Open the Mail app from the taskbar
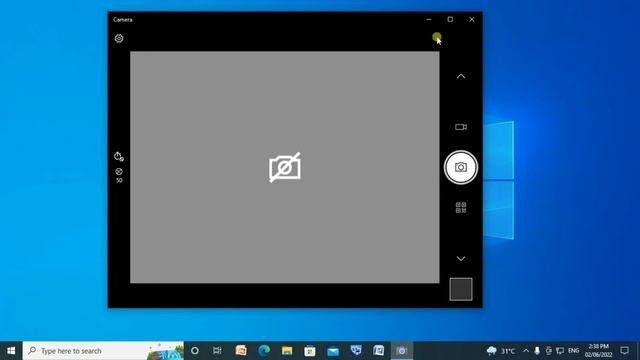Screen dimensions: 640x360 (333, 351)
